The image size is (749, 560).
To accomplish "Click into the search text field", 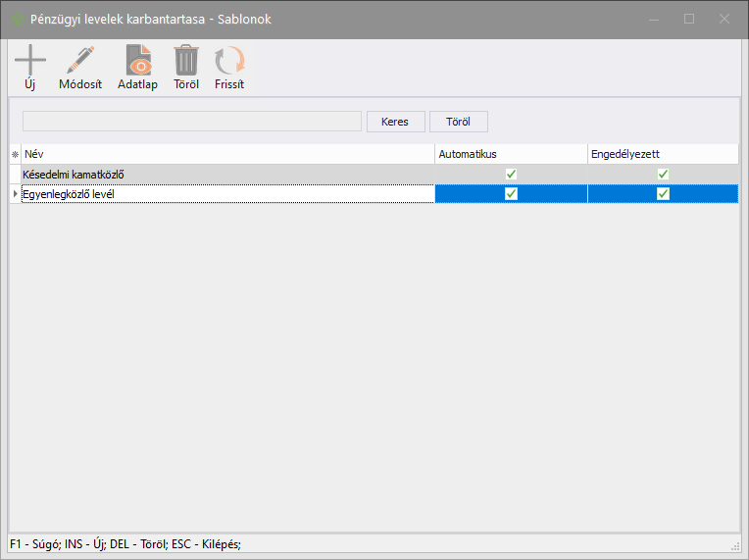I will pos(192,122).
